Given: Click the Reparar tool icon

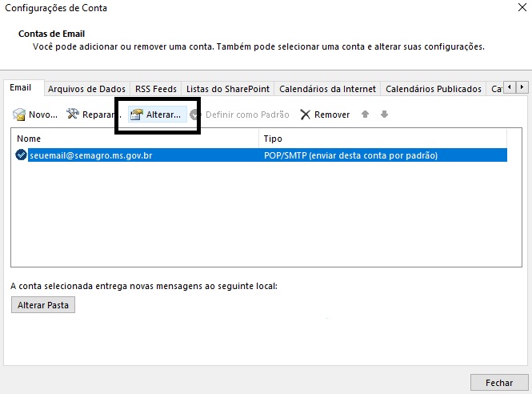Looking at the screenshot, I should [74, 115].
